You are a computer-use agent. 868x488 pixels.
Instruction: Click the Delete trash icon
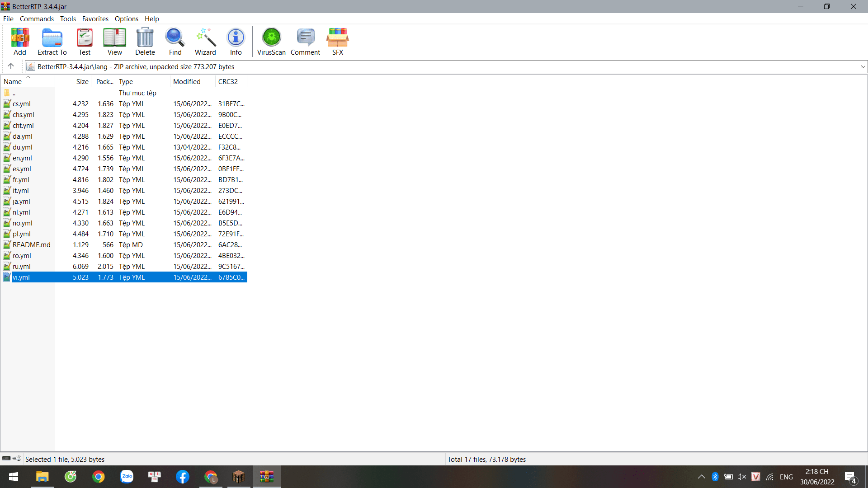[145, 41]
